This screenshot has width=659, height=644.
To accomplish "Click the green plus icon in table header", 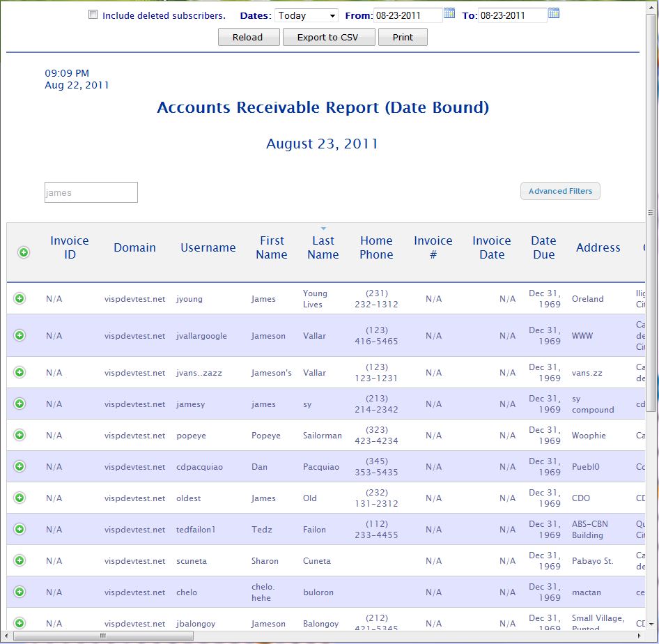I will click(24, 252).
